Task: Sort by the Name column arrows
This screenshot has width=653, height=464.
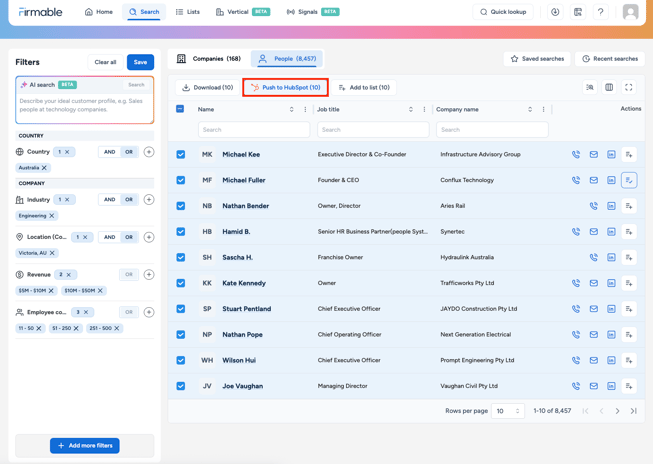Action: tap(292, 110)
